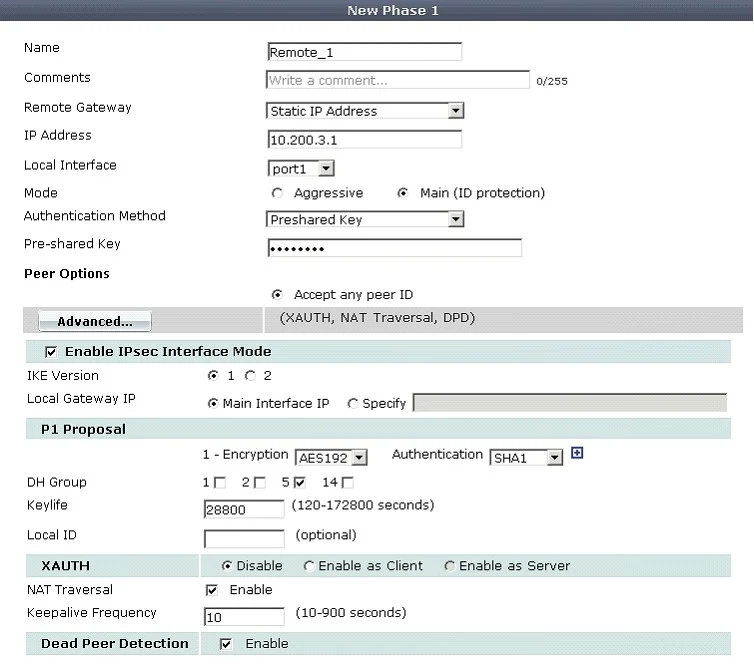
Task: Open the Authentication Method dropdown
Action: click(x=365, y=220)
